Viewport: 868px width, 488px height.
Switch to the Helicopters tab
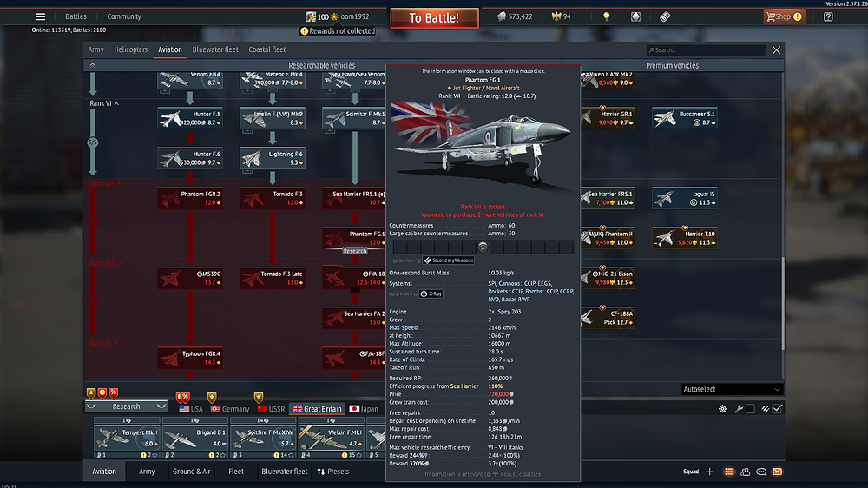[x=131, y=49]
